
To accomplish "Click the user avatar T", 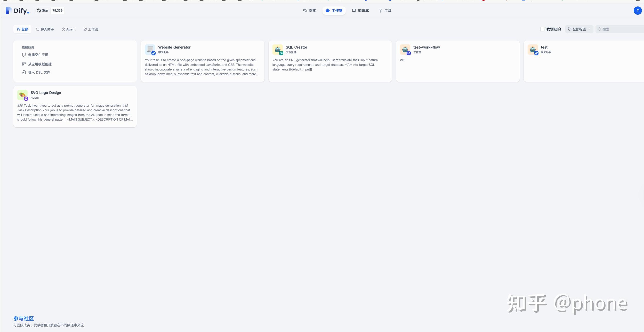I will [637, 11].
